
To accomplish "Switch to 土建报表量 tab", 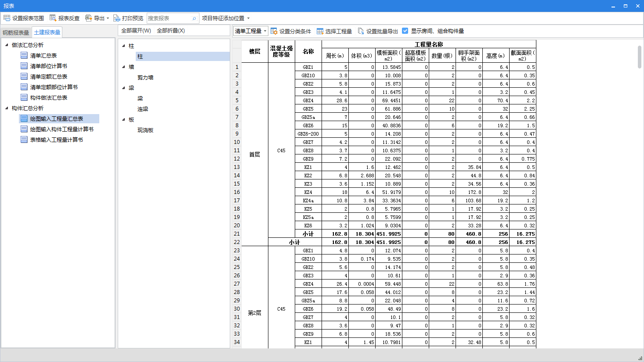I will 47,32.
